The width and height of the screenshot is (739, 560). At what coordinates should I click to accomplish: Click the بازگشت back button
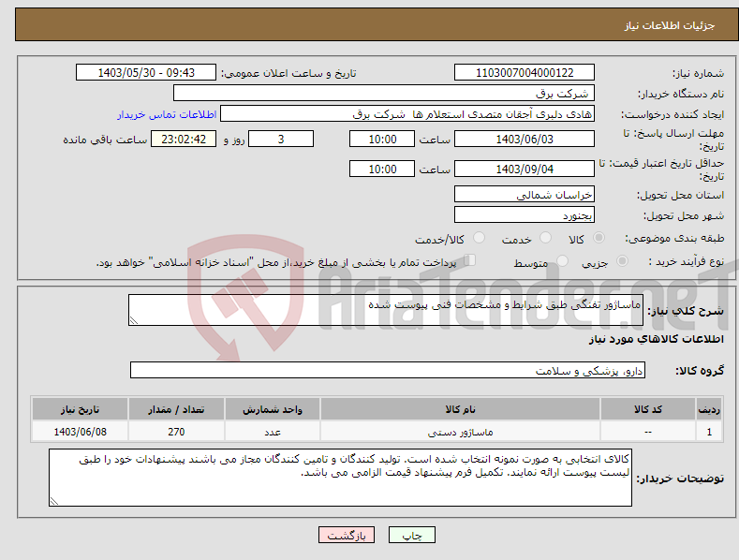[347, 535]
